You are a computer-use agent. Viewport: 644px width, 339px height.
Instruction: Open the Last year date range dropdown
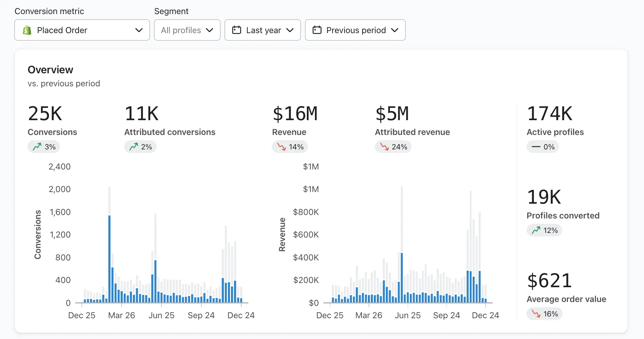click(262, 30)
